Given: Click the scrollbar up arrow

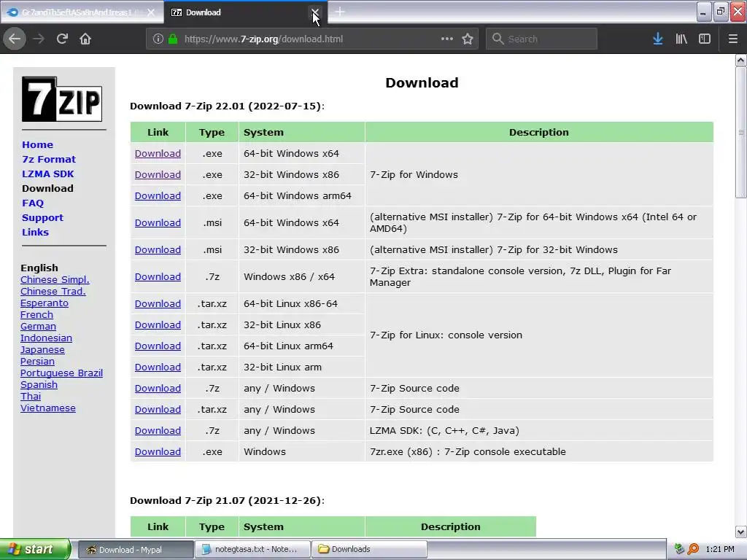Looking at the screenshot, I should click(741, 61).
